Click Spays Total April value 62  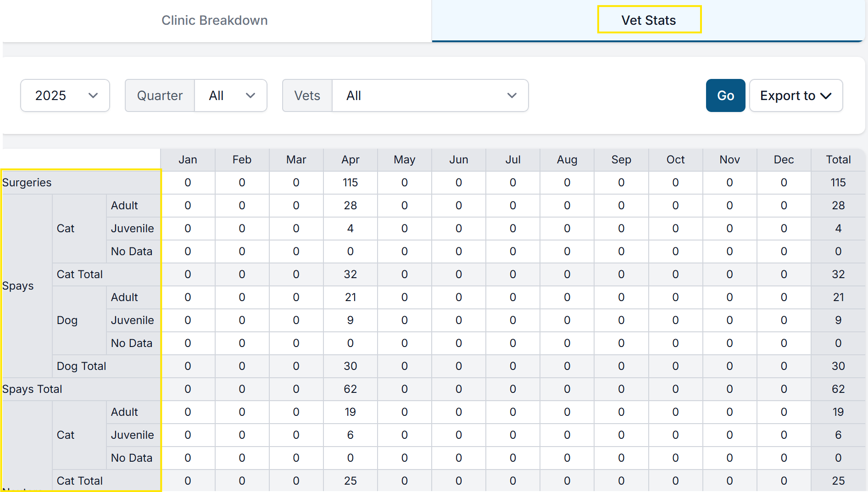click(x=350, y=389)
